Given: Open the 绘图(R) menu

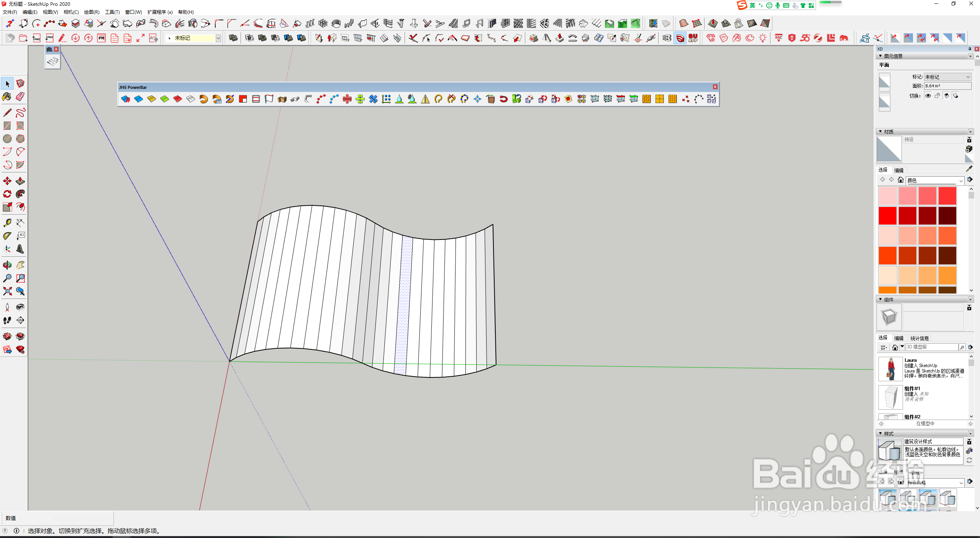Looking at the screenshot, I should click(x=92, y=12).
